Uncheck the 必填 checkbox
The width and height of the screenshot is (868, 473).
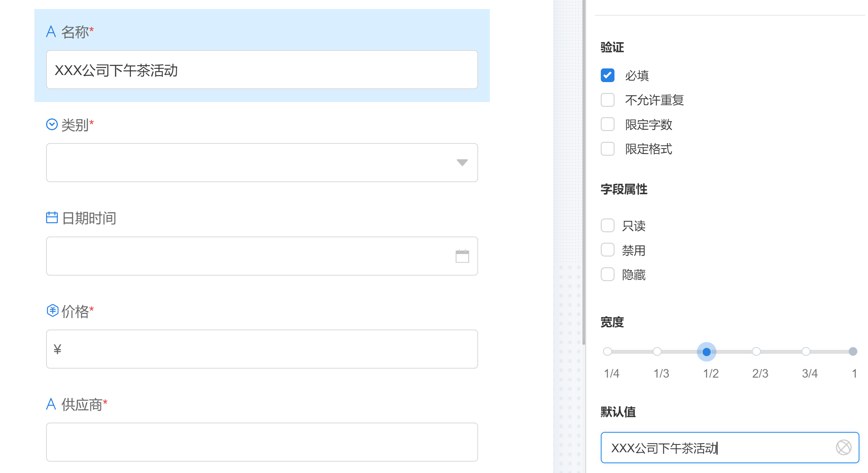pyautogui.click(x=607, y=75)
